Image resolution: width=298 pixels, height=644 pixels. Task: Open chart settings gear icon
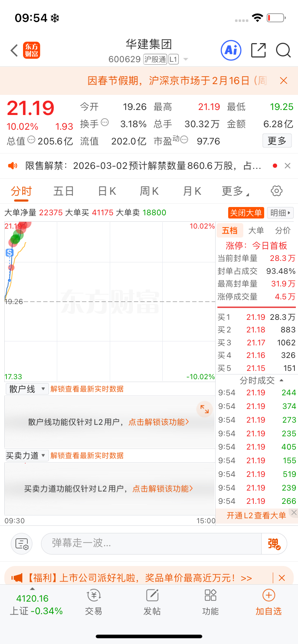[x=276, y=191]
